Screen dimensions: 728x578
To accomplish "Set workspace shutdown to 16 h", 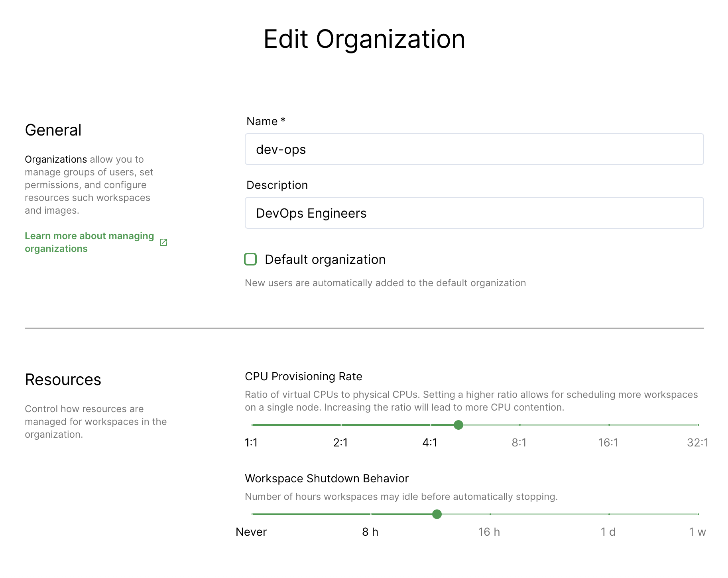I will pos(490,514).
